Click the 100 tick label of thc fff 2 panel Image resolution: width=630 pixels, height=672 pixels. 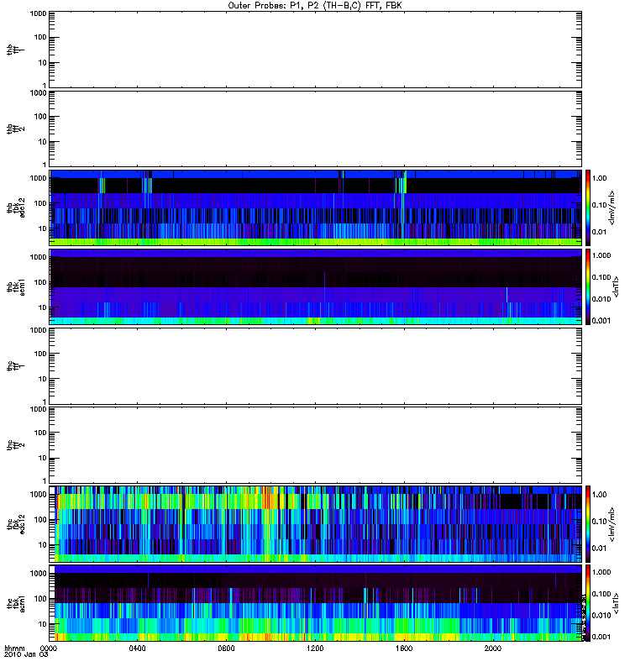40,433
